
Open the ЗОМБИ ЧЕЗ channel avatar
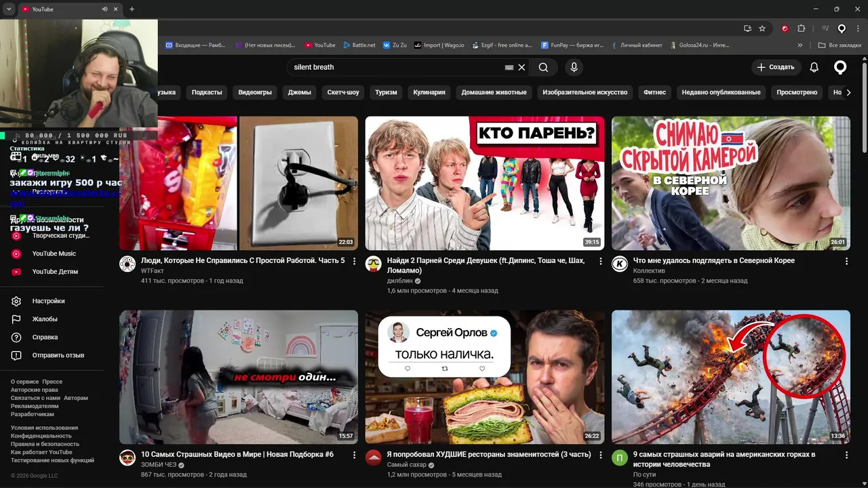(x=127, y=457)
